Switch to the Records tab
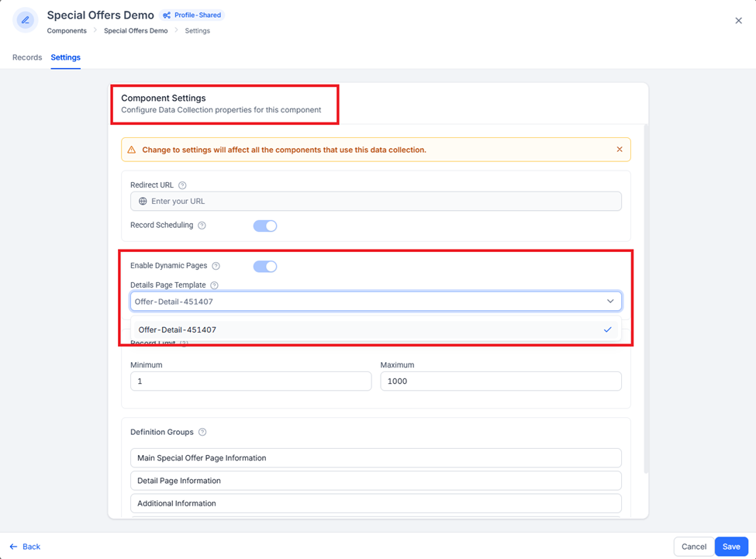 (x=27, y=57)
